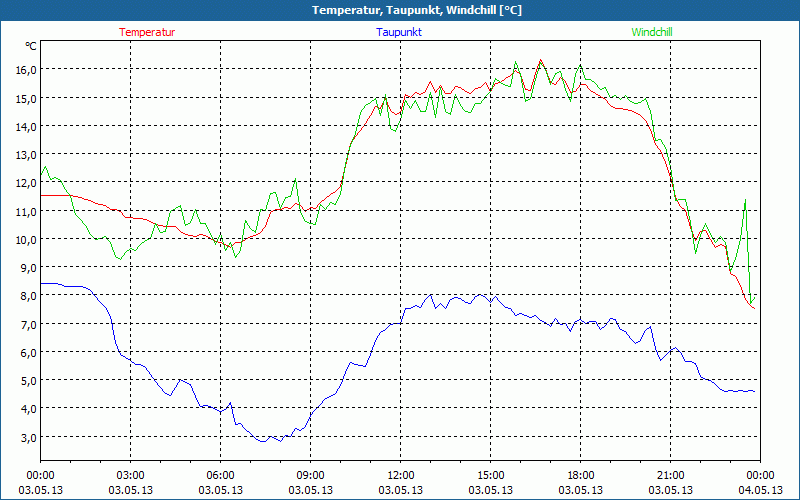Select the 15,0 y-axis value

[26, 98]
